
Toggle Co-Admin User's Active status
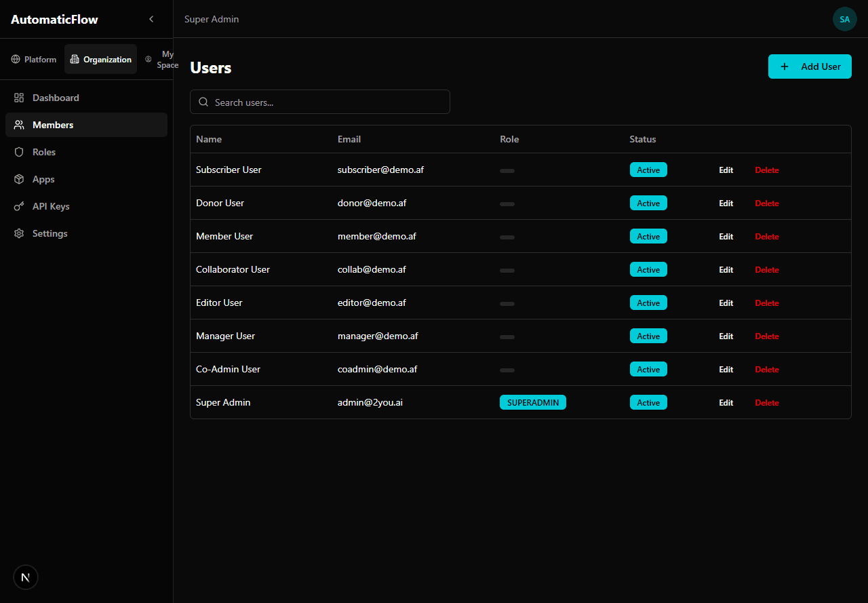pos(648,369)
